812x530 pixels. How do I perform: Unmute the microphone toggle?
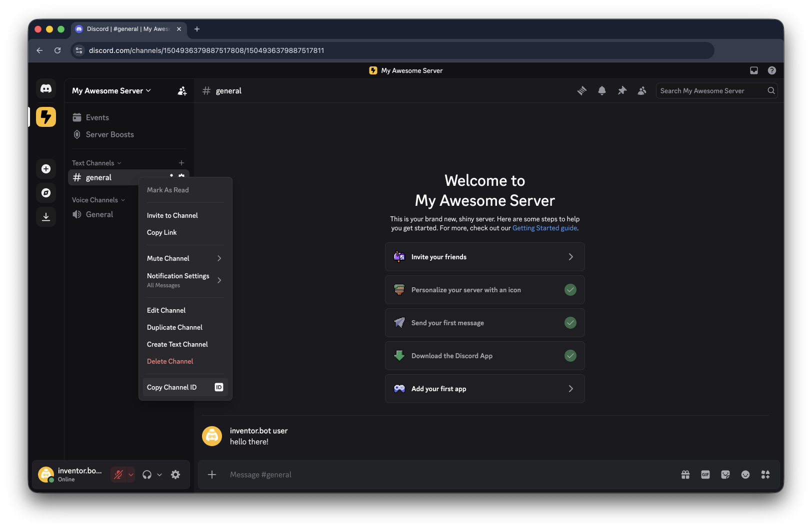(x=118, y=475)
